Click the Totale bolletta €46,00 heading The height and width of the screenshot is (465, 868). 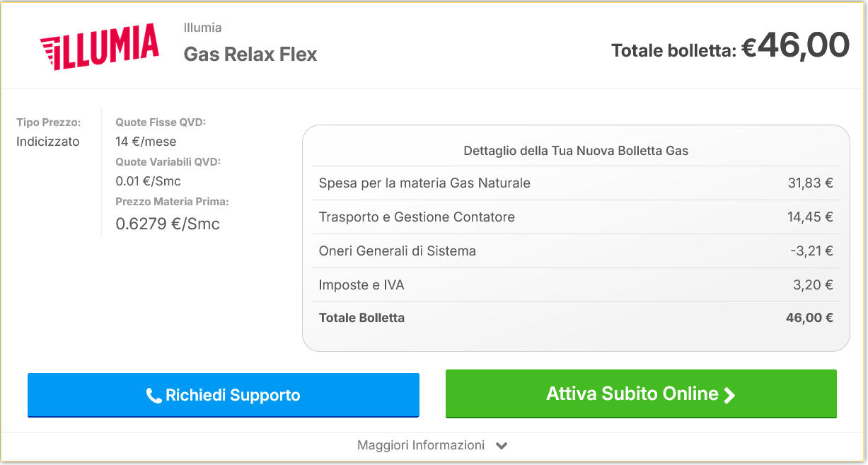(x=729, y=47)
